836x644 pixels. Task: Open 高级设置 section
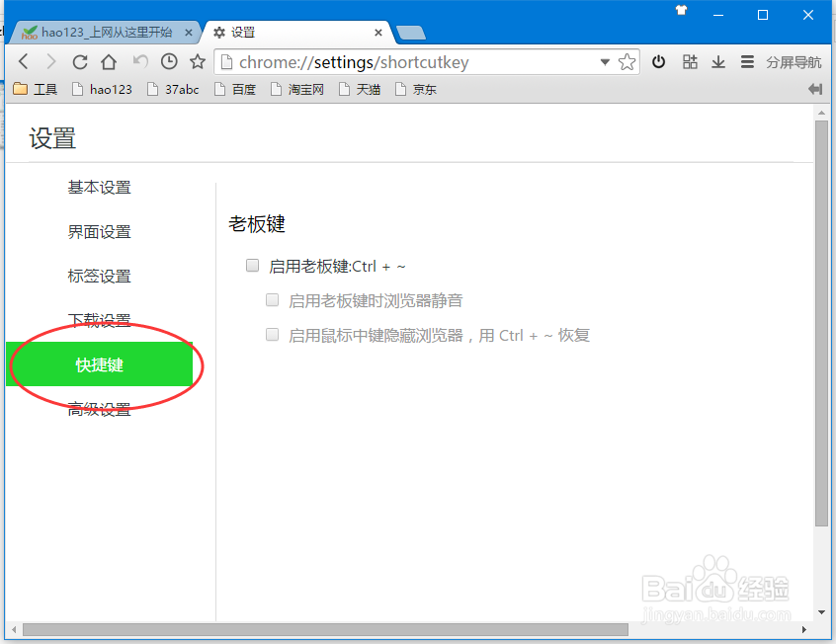pos(99,409)
